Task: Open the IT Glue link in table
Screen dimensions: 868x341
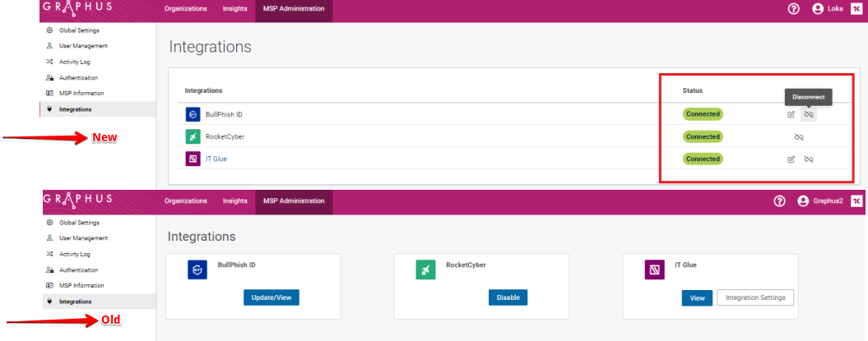Action: tap(216, 159)
